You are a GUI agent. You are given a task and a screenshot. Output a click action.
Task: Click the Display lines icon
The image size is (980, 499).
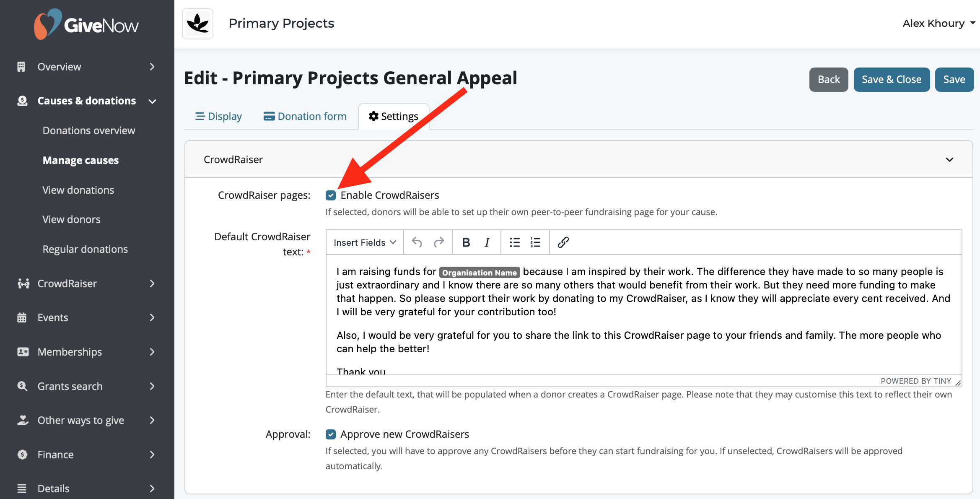click(200, 116)
